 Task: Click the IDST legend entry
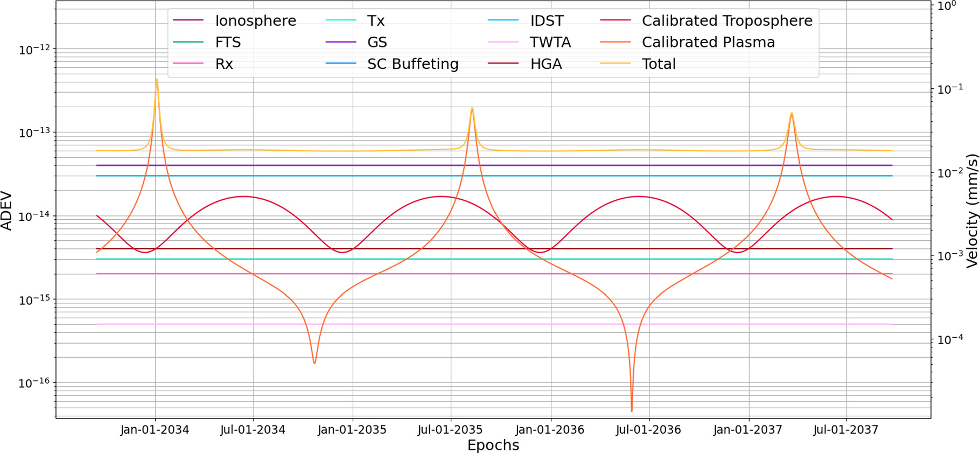(547, 21)
